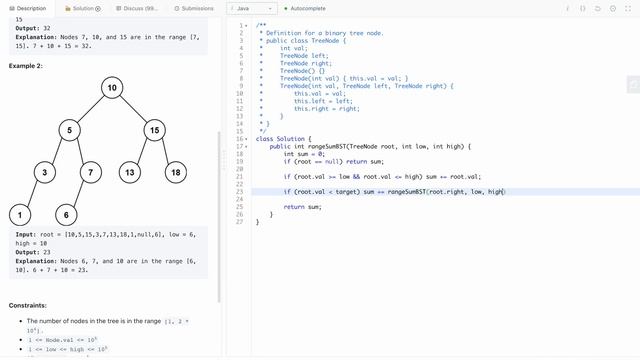The image size is (640, 360).
Task: Click the tree node labeled 18
Action: coord(176,172)
